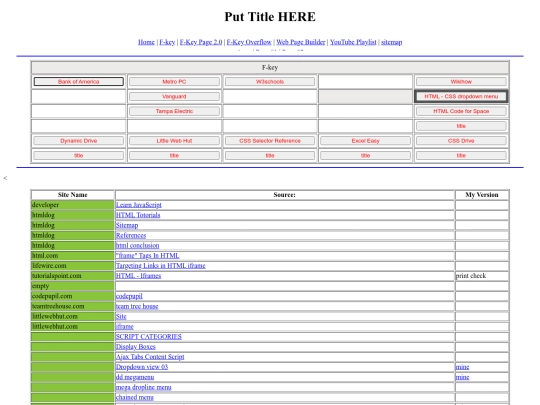Viewport: 540px width, 405px height.
Task: Click the Excel Easy button
Action: point(365,141)
